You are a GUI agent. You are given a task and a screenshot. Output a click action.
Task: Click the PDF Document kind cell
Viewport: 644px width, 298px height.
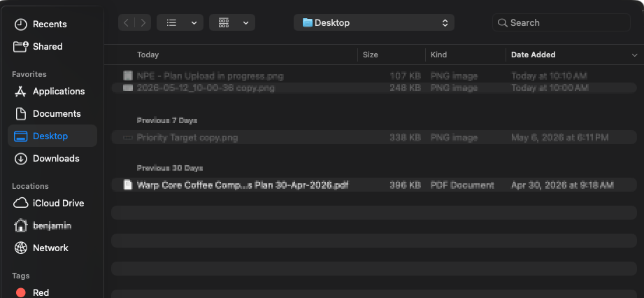462,185
